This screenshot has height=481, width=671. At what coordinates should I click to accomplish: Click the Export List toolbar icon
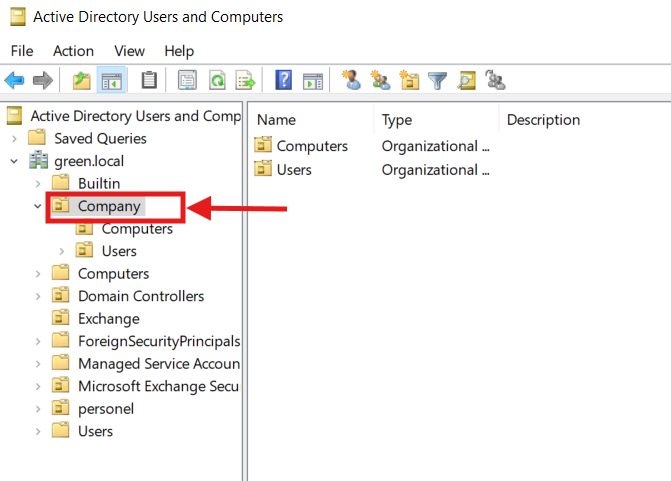coord(245,80)
